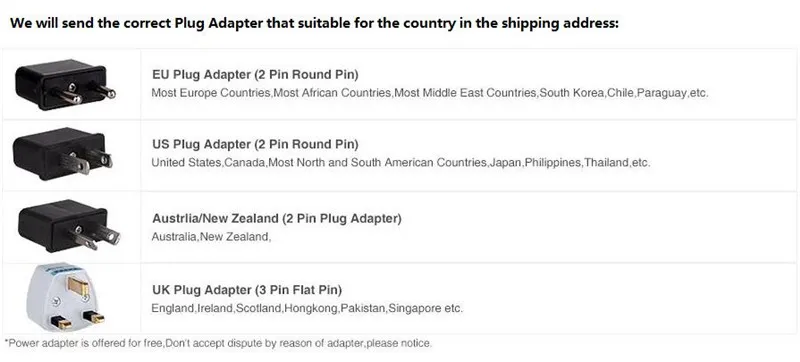This screenshot has height=362, width=800.
Task: Click the word Singapore in UK row
Action: click(x=416, y=308)
